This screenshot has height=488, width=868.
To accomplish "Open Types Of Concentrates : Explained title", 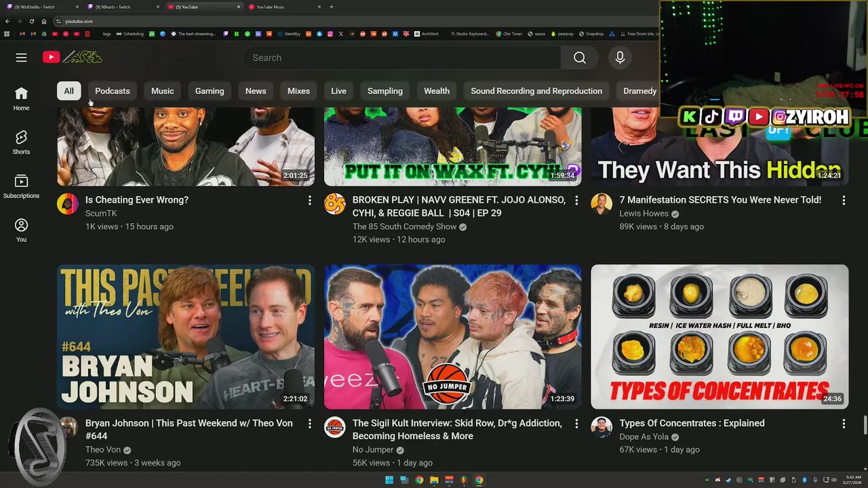I will click(692, 423).
